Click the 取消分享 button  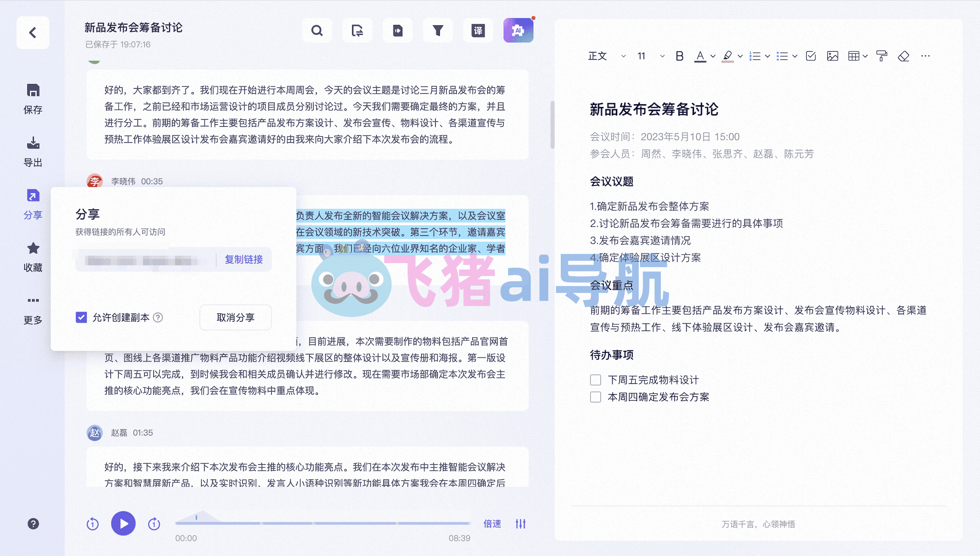click(236, 317)
